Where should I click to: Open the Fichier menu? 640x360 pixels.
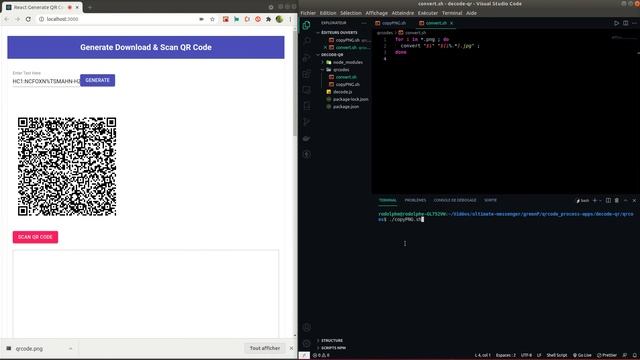tap(308, 13)
